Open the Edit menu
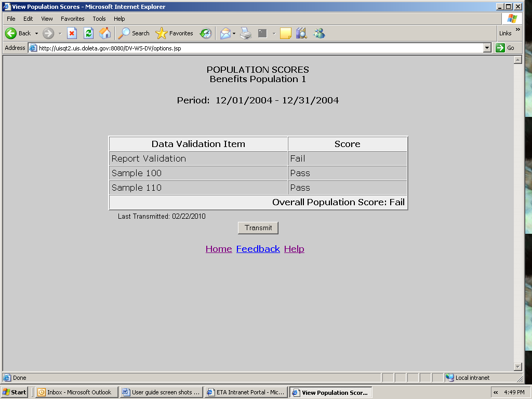Image resolution: width=532 pixels, height=399 pixels. (x=28, y=19)
